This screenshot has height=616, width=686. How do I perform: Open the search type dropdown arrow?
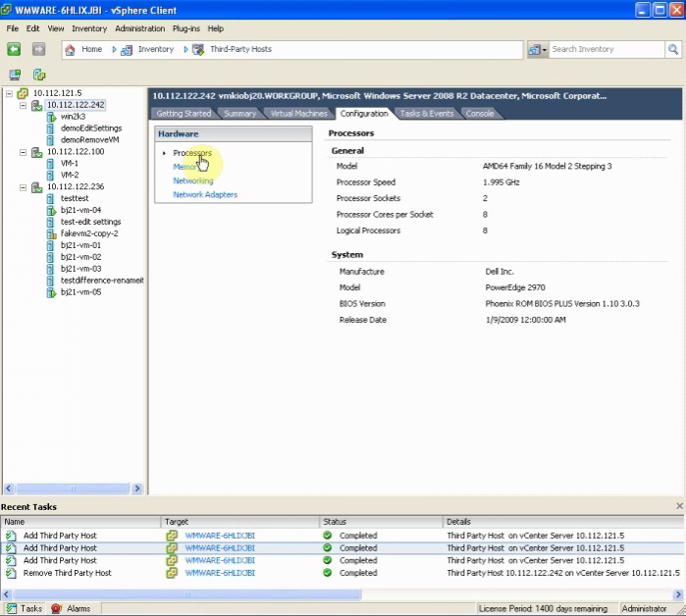(x=545, y=50)
